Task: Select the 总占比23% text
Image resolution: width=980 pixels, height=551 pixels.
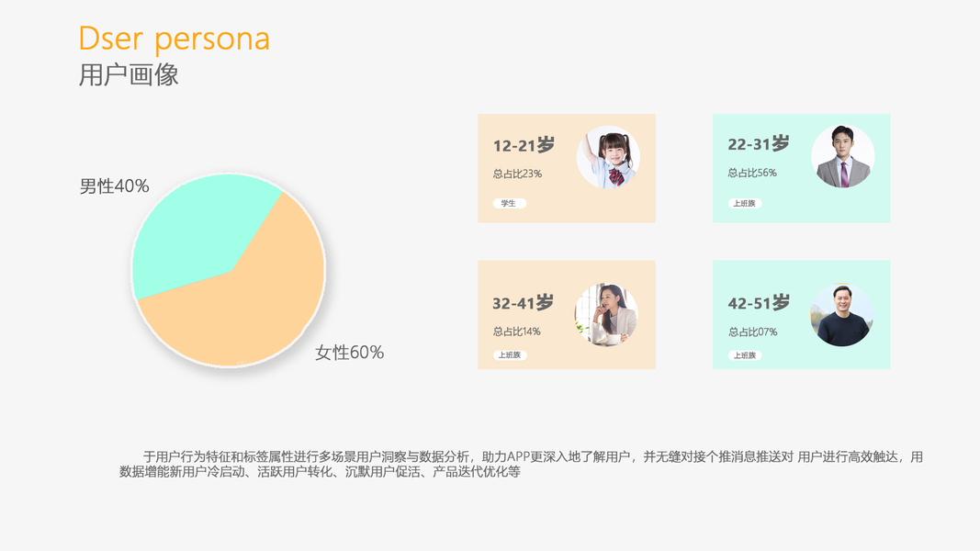Action: pos(517,174)
